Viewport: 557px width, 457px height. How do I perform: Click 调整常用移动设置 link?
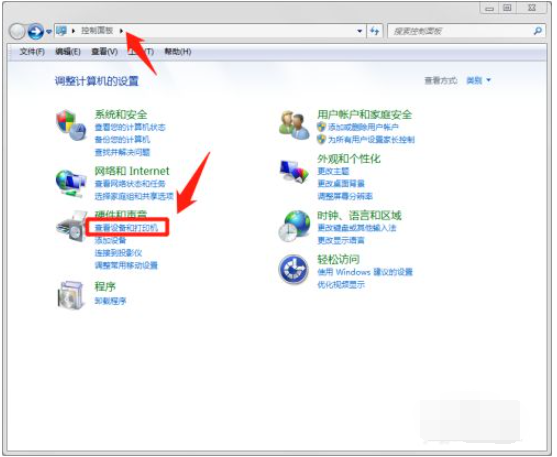[x=126, y=265]
